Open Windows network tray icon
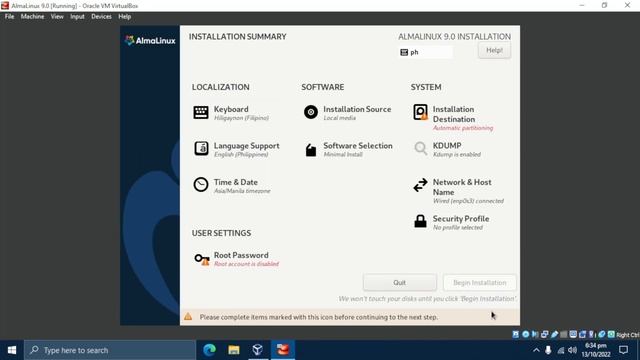 click(561, 350)
